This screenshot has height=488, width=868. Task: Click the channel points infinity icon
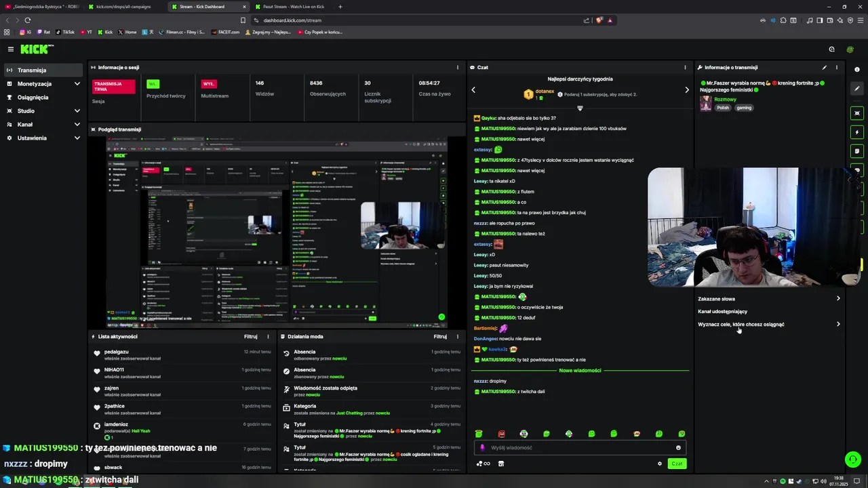(x=483, y=464)
